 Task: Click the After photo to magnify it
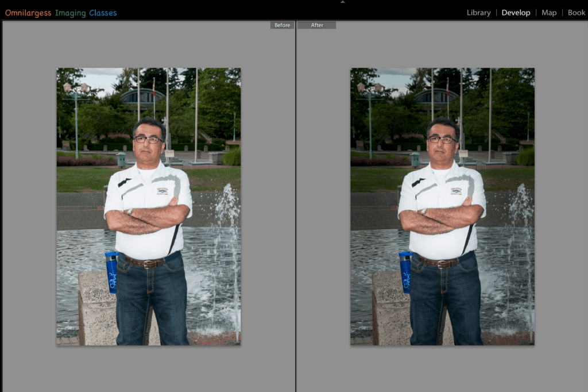tap(442, 206)
